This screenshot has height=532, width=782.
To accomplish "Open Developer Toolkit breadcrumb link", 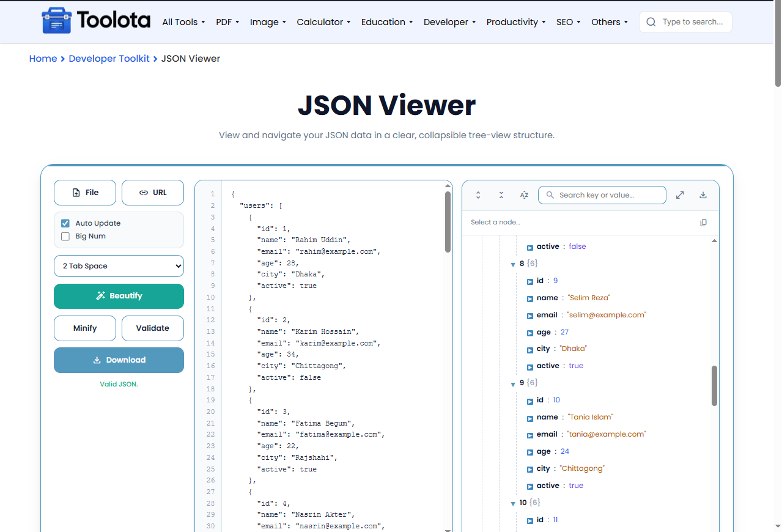I will [x=109, y=59].
